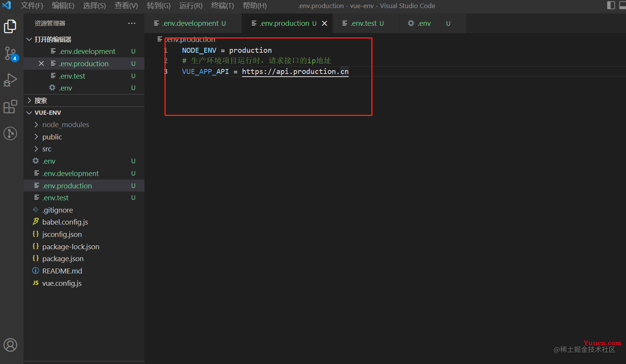Image resolution: width=626 pixels, height=364 pixels.
Task: Click the .env.production breadcrumb above the code
Action: click(x=190, y=39)
